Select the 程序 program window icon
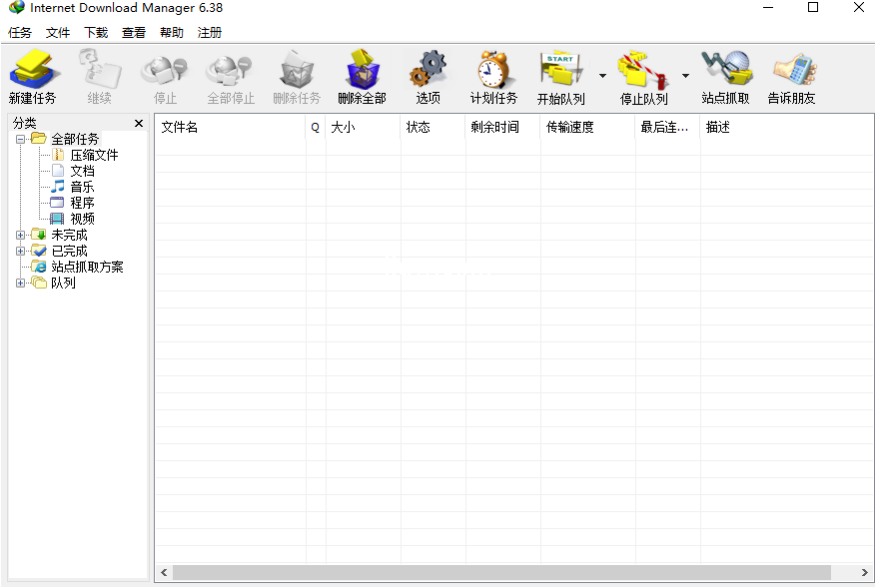The height and width of the screenshot is (588, 875). click(x=58, y=202)
